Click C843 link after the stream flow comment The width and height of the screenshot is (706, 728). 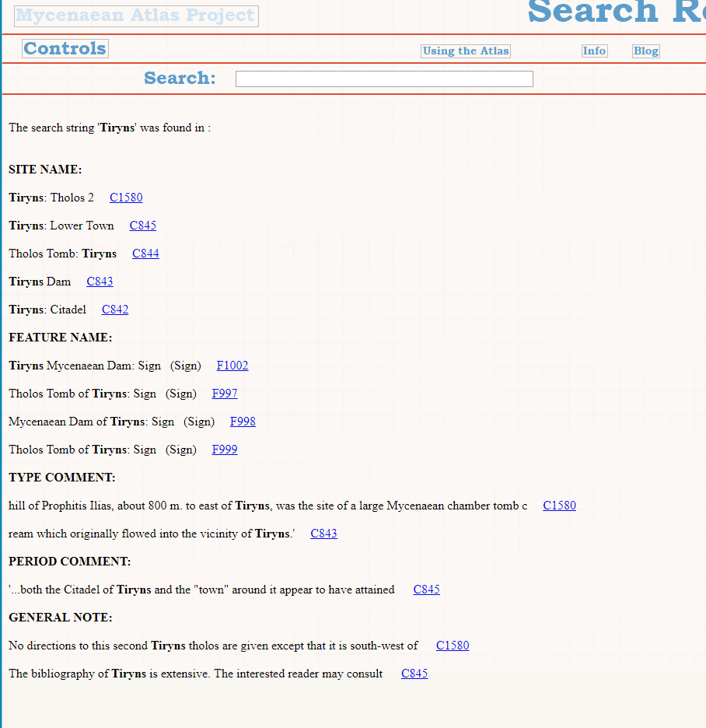click(323, 534)
